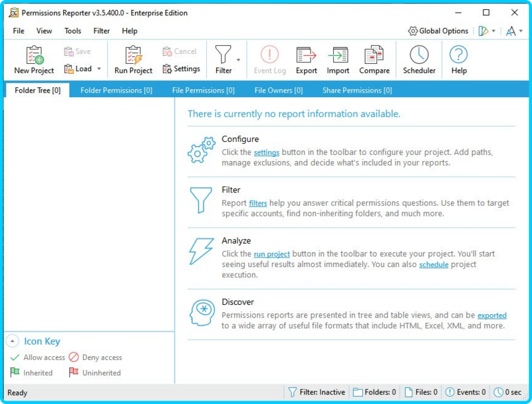Screen dimensions: 532x404
Task: Follow the 'filters' link under Filter
Action: point(258,203)
